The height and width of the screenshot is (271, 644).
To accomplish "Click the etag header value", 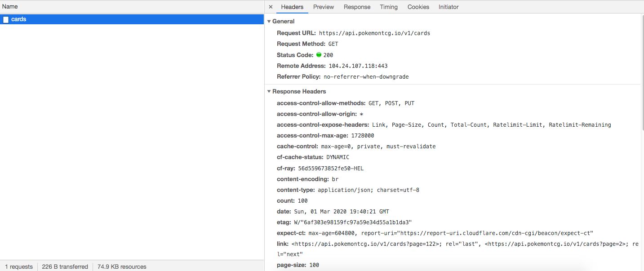I will pos(353,222).
